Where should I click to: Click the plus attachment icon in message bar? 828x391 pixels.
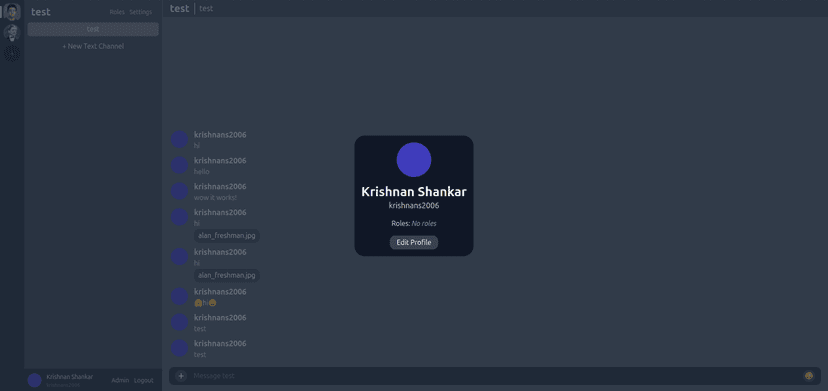coord(181,376)
